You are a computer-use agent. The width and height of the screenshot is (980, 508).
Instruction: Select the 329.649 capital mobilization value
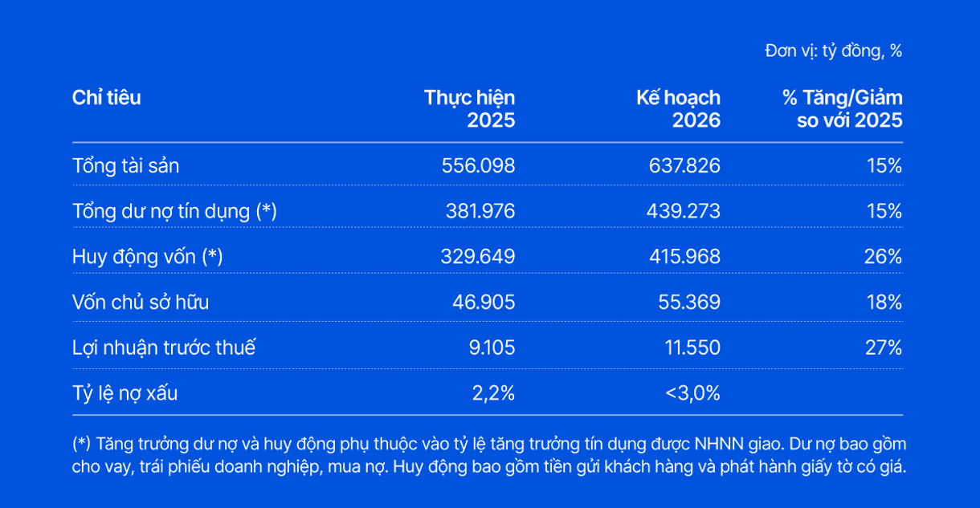click(477, 257)
